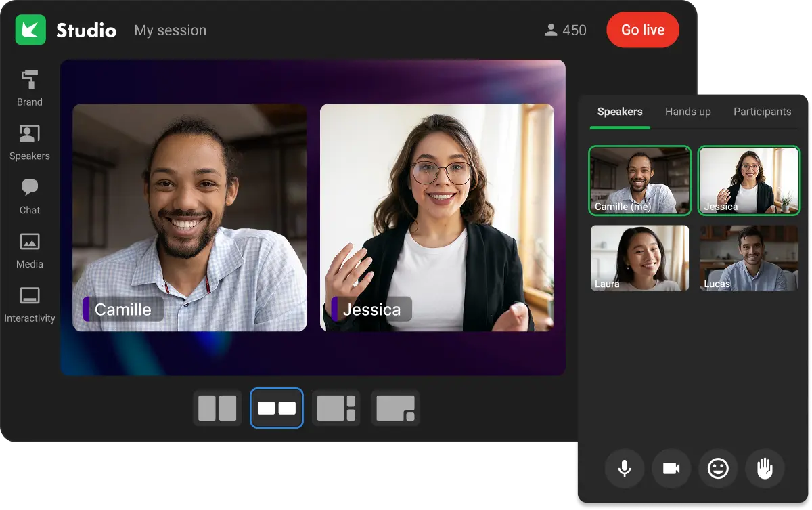Add Laura to the stage via her thumbnail
812x510 pixels.
pos(639,258)
